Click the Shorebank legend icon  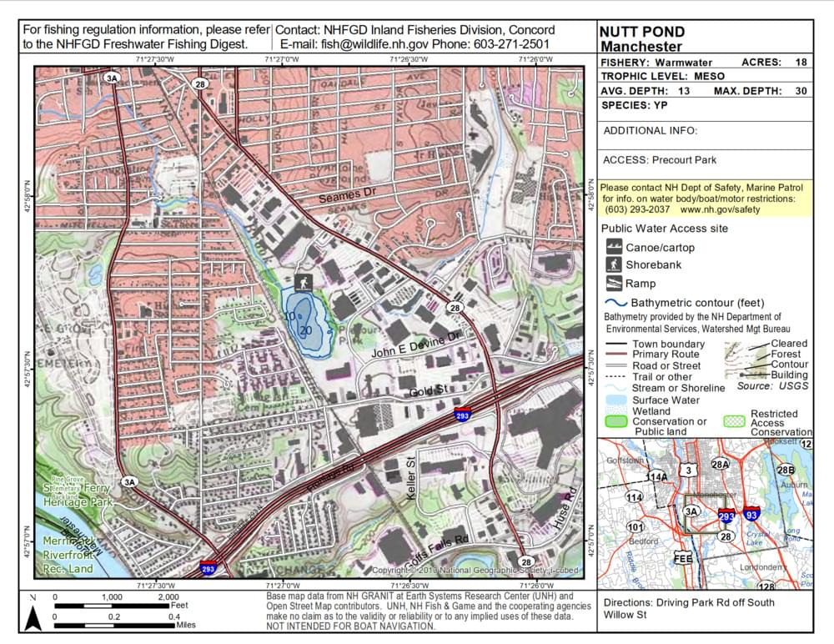point(613,265)
